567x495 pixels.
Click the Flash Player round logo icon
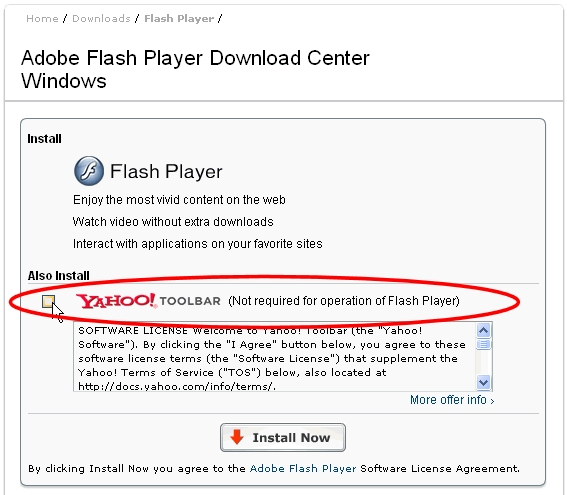tap(89, 171)
